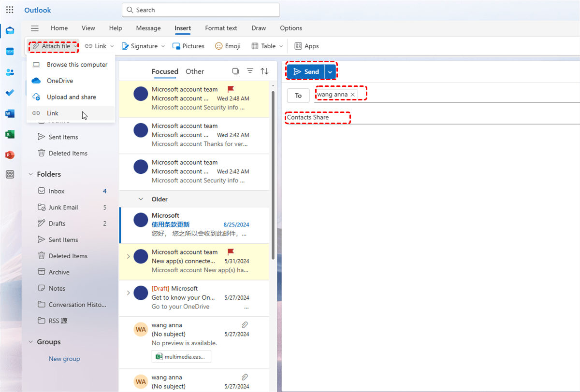580x392 pixels.
Task: Choose Browse this computer from attach menu
Action: 77,65
